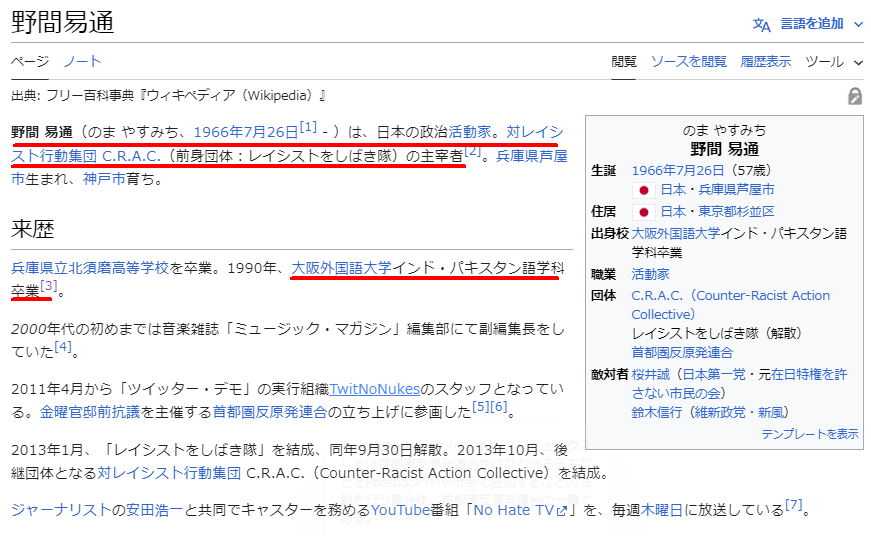The image size is (871, 536).
Task: Open the 神戸市 link
Action: click(x=104, y=179)
